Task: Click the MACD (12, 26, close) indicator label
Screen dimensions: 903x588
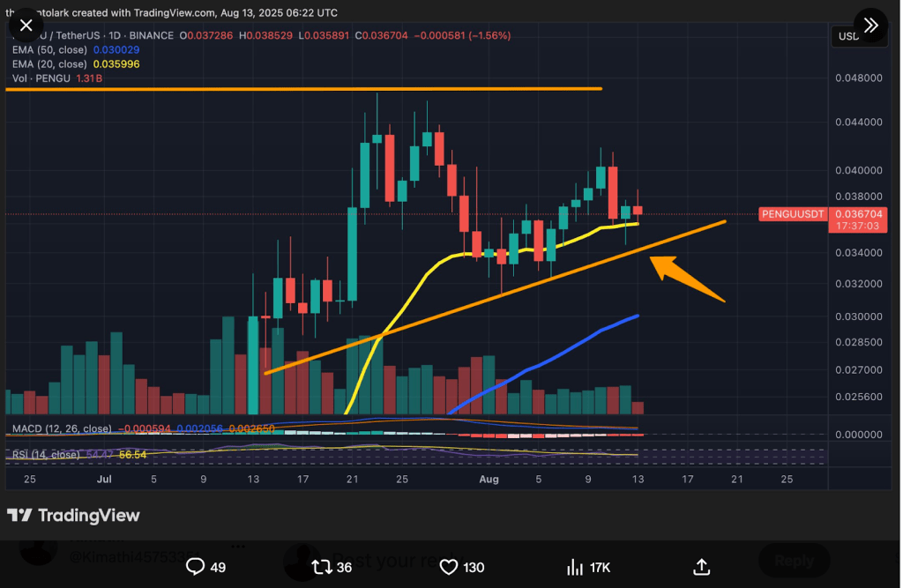Action: [x=62, y=428]
